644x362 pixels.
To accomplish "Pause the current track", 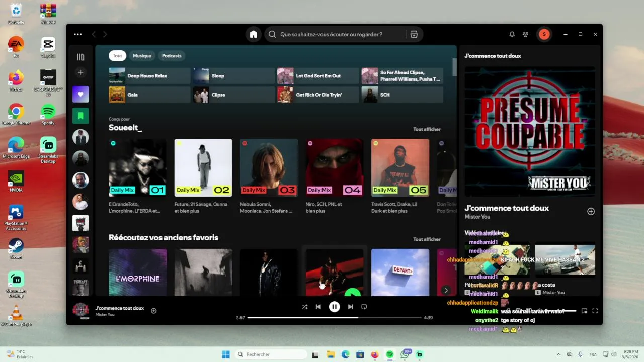I will click(334, 307).
